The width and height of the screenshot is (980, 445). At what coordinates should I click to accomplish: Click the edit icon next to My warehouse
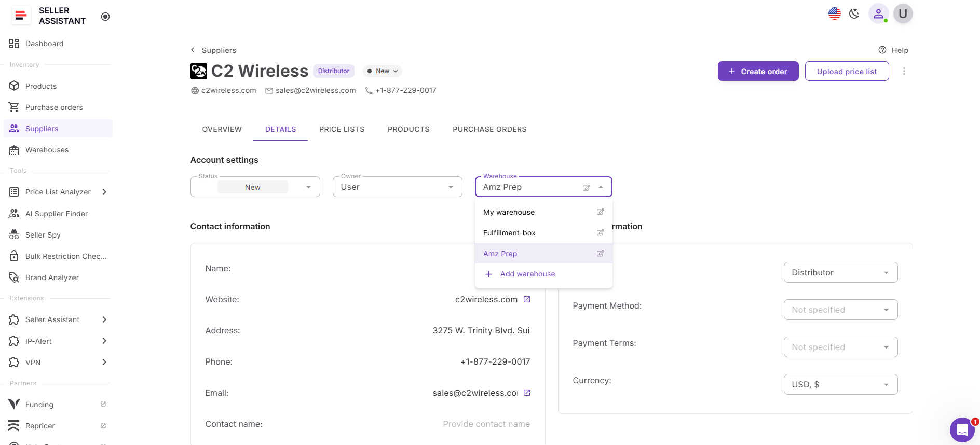[600, 212]
